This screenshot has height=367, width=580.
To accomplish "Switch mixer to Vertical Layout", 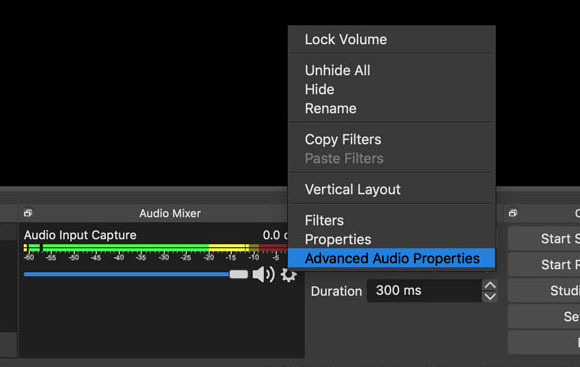I will coord(392,189).
